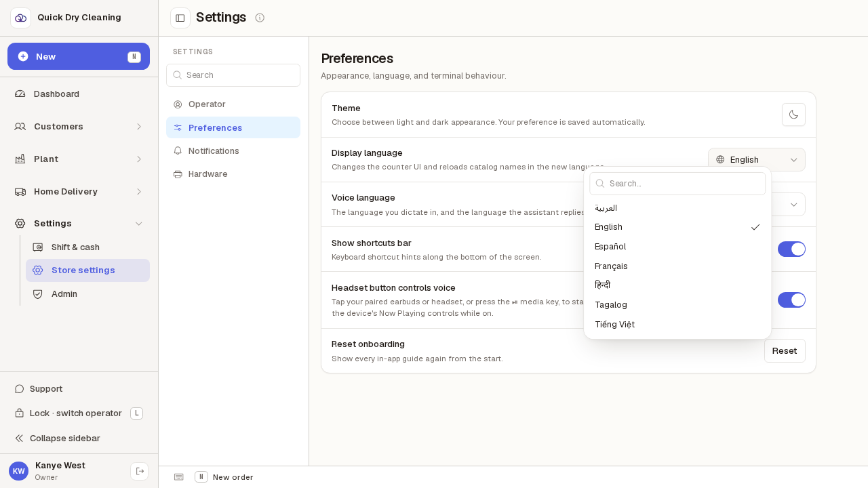Select हिन्दी from language list
The height and width of the screenshot is (488, 868).
pos(677,285)
